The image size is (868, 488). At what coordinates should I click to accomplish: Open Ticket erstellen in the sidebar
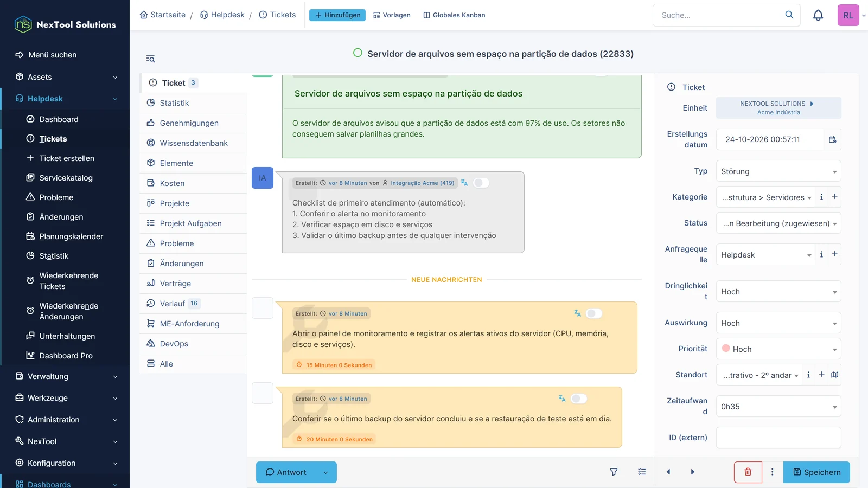tap(67, 158)
